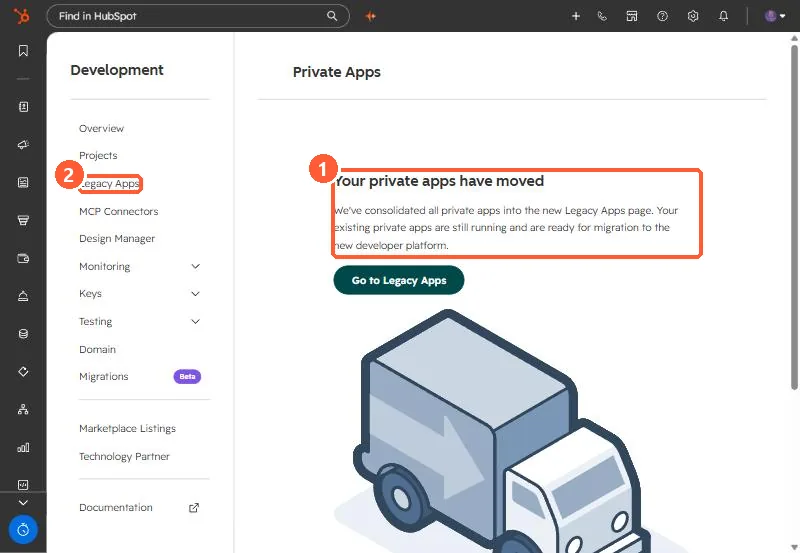
Task: Expand the Testing section chevron
Action: [195, 321]
